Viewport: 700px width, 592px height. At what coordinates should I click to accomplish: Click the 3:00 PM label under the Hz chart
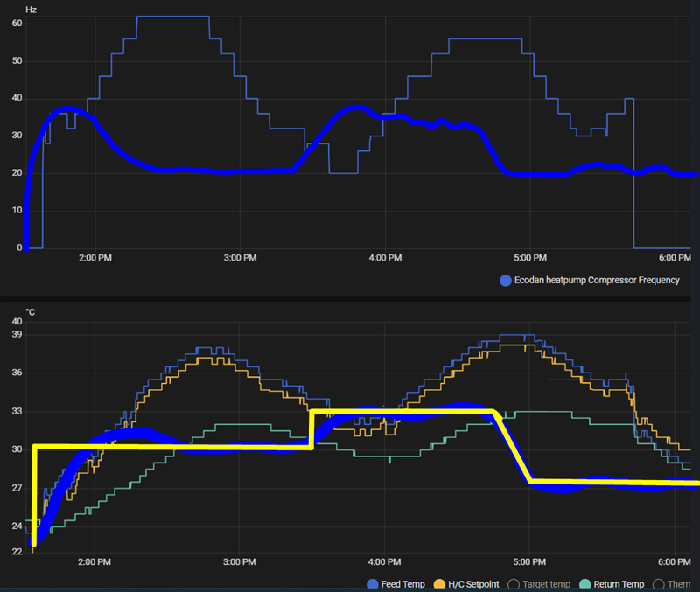240,258
